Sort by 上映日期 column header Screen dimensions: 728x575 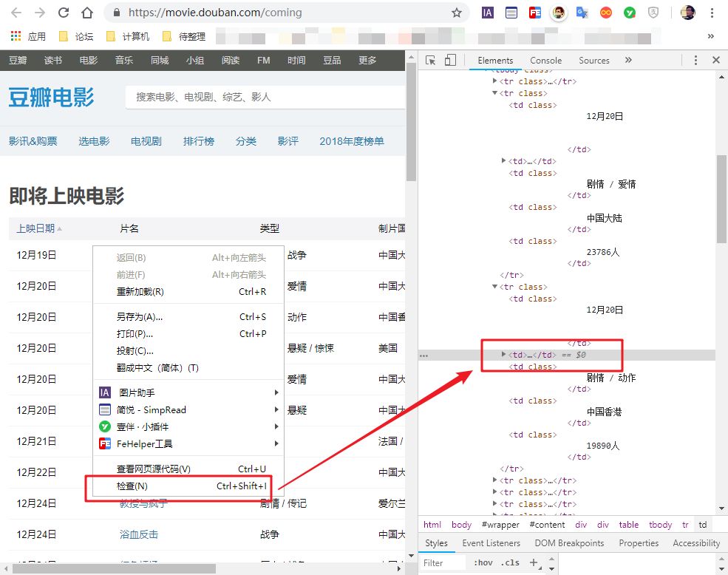pos(38,228)
